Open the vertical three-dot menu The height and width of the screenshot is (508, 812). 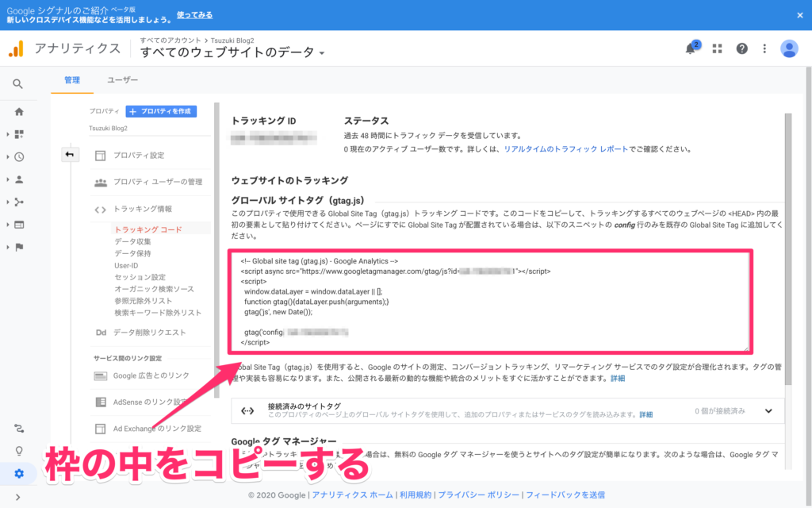click(x=764, y=48)
